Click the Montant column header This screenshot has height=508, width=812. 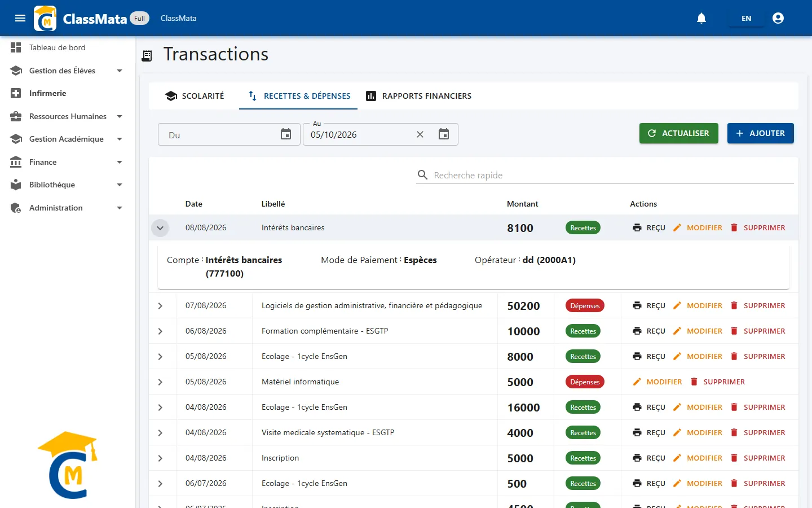522,204
